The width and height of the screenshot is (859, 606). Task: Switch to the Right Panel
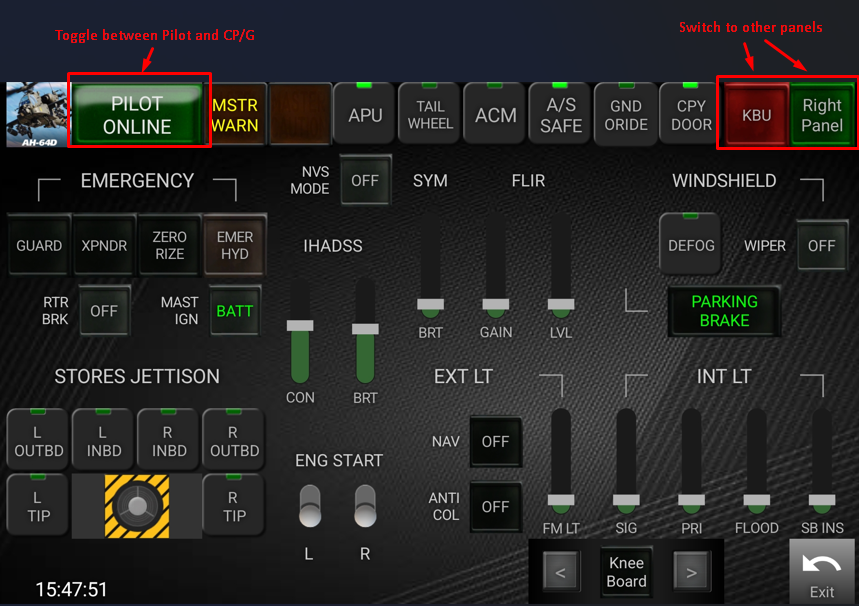point(821,115)
